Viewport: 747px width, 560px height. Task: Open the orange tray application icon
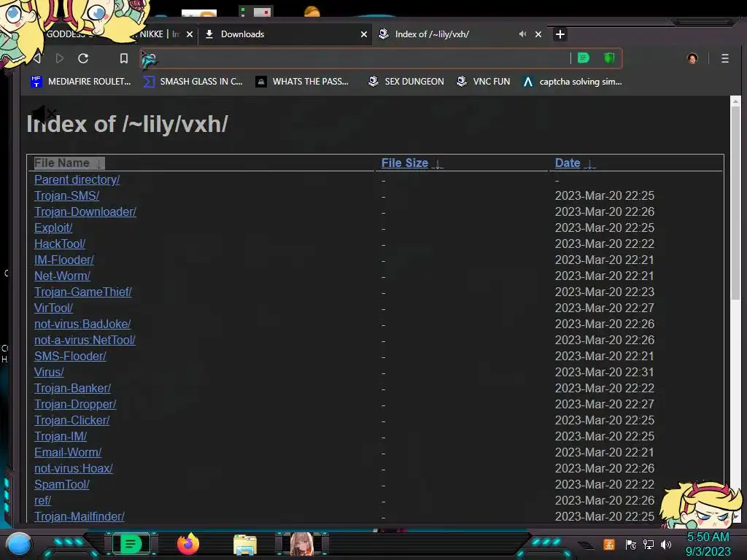tap(609, 544)
